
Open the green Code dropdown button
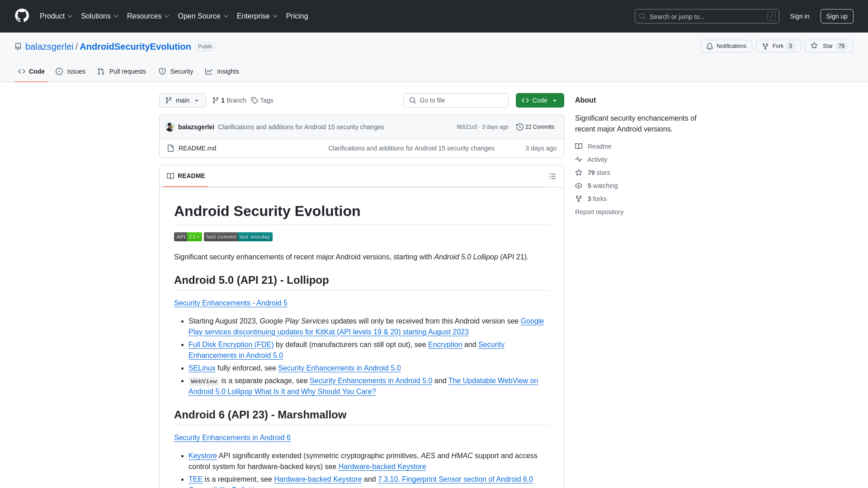[540, 100]
